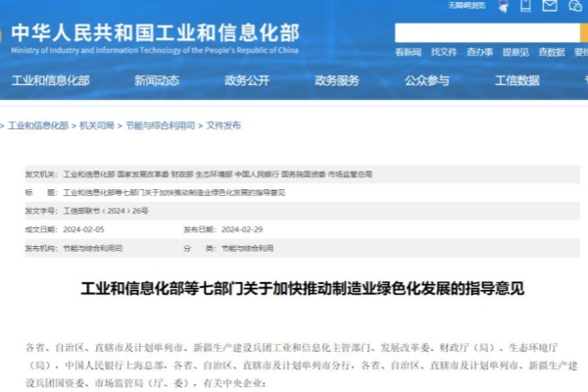Click the 标题 row document title text
The image size is (588, 392).
pyautogui.click(x=174, y=193)
